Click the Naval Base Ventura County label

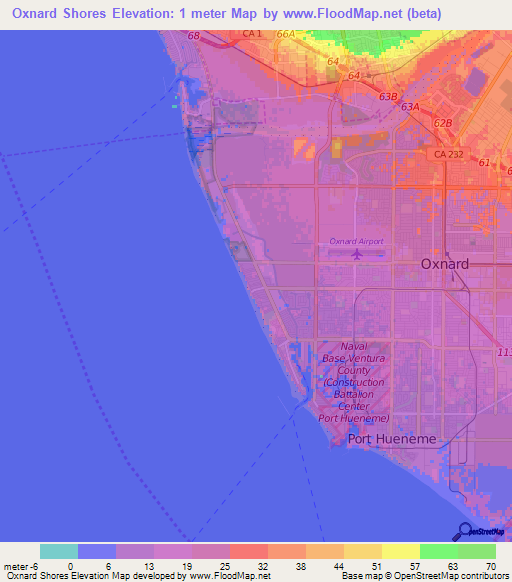[x=354, y=382]
